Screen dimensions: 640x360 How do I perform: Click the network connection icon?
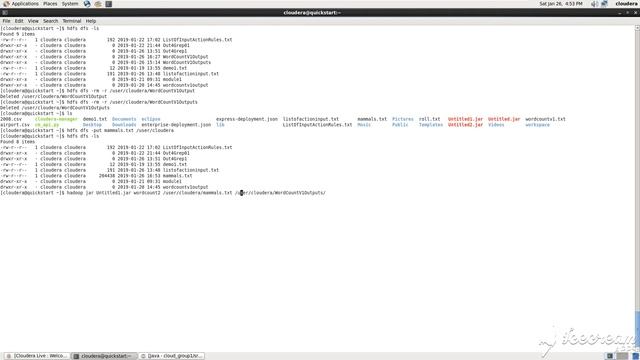coord(604,4)
